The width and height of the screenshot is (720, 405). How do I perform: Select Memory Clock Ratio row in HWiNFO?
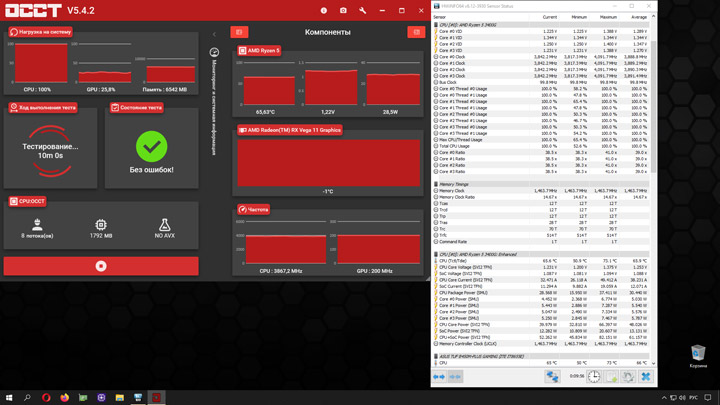coord(540,197)
